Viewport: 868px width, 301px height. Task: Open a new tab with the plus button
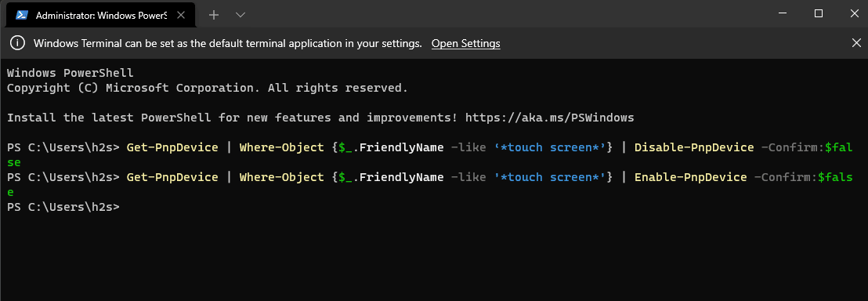pos(214,16)
